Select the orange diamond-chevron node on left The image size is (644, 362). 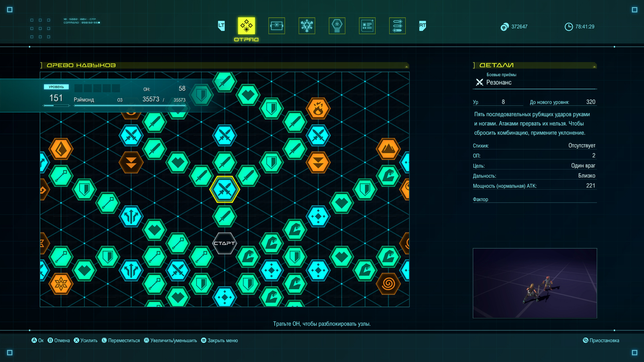tap(61, 149)
